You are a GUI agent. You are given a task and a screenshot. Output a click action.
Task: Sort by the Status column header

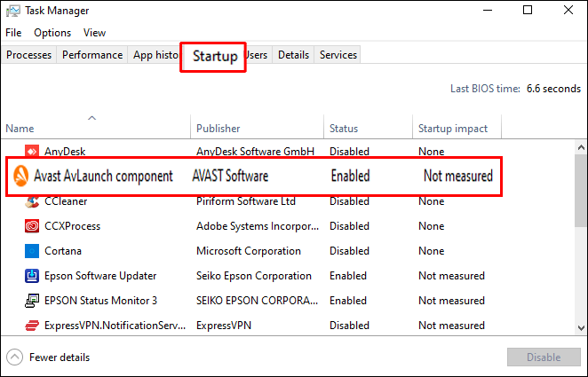[x=344, y=129]
